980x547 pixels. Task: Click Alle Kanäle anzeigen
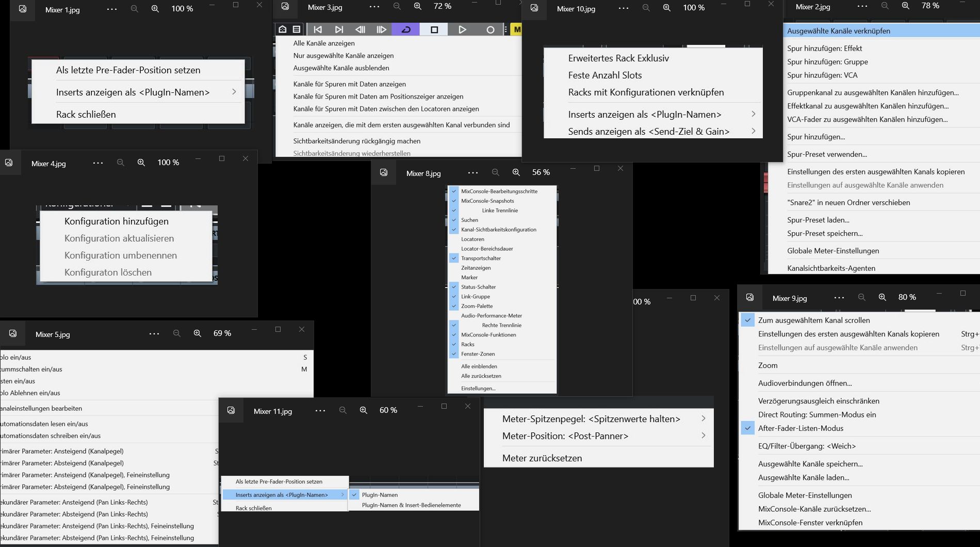pyautogui.click(x=324, y=43)
